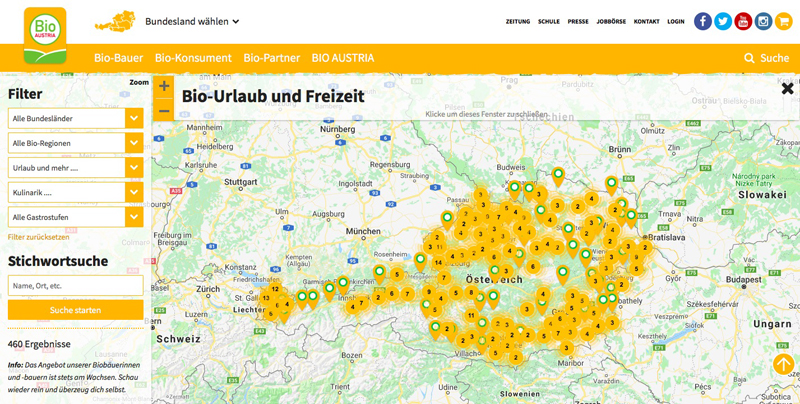Focus the Name, Ort, etc. search field
Screen dimensions: 800x404
[76, 286]
